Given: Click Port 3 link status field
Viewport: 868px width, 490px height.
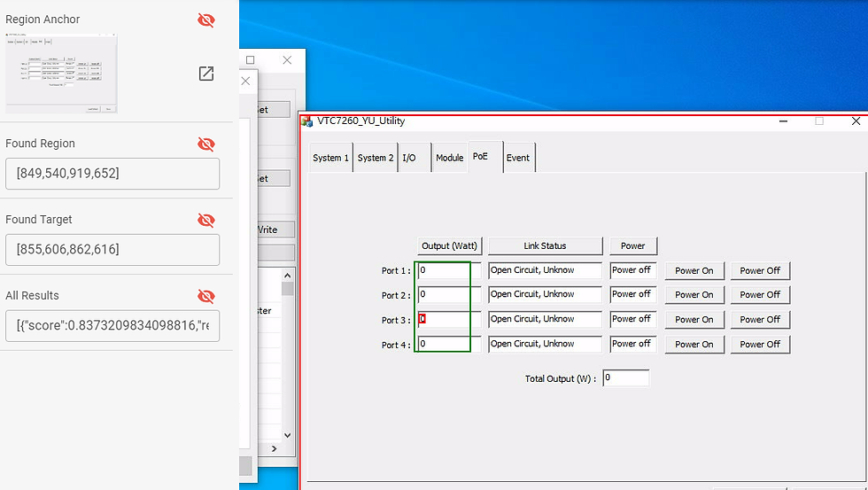Looking at the screenshot, I should [546, 320].
